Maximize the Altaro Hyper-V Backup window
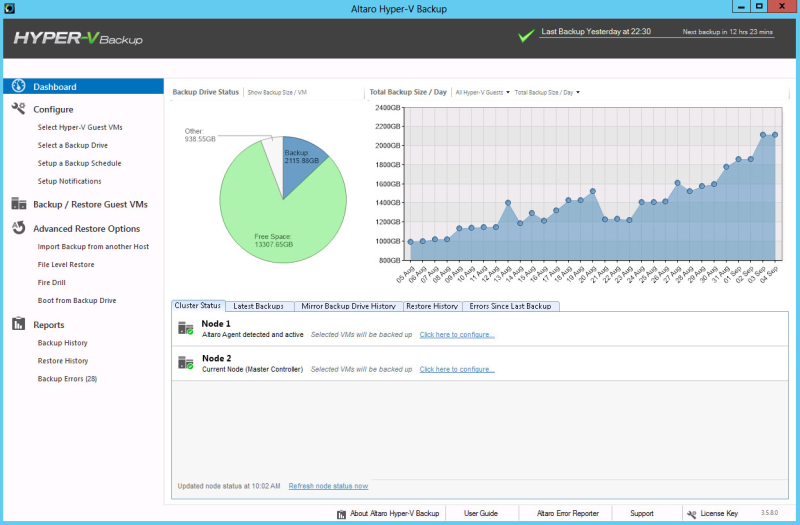 coord(759,6)
